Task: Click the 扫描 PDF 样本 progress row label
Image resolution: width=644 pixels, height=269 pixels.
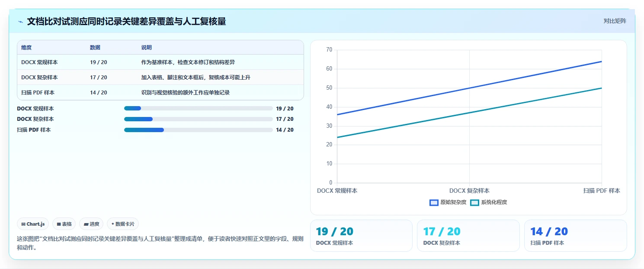Action: (x=34, y=130)
